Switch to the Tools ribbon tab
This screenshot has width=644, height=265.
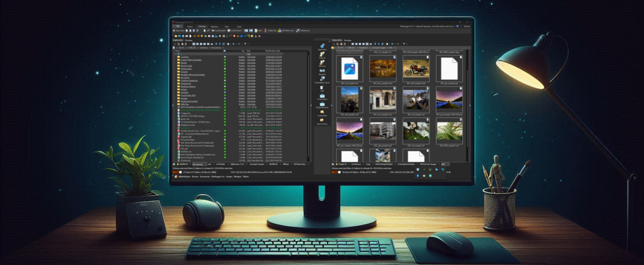pyautogui.click(x=239, y=26)
